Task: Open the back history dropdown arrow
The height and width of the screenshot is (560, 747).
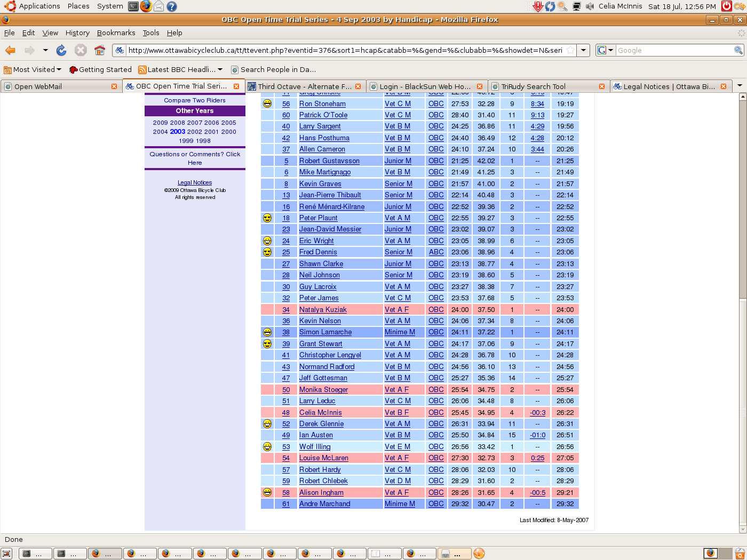Action: point(45,50)
